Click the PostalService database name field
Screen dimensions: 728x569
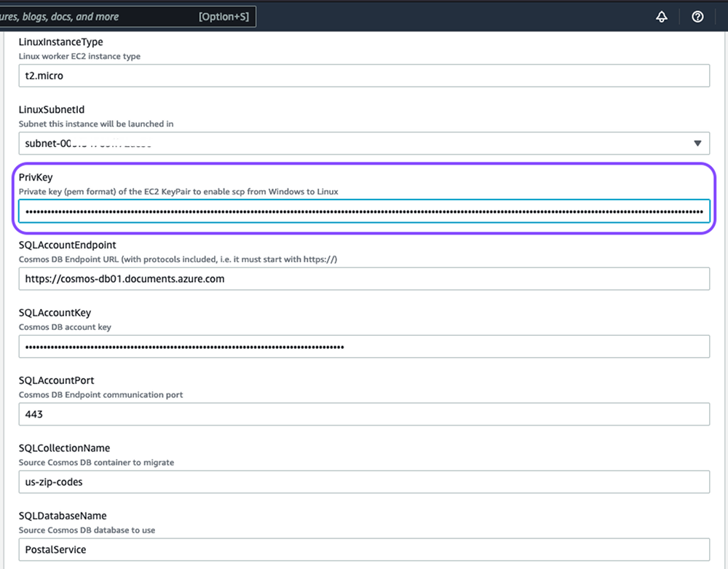click(x=364, y=549)
